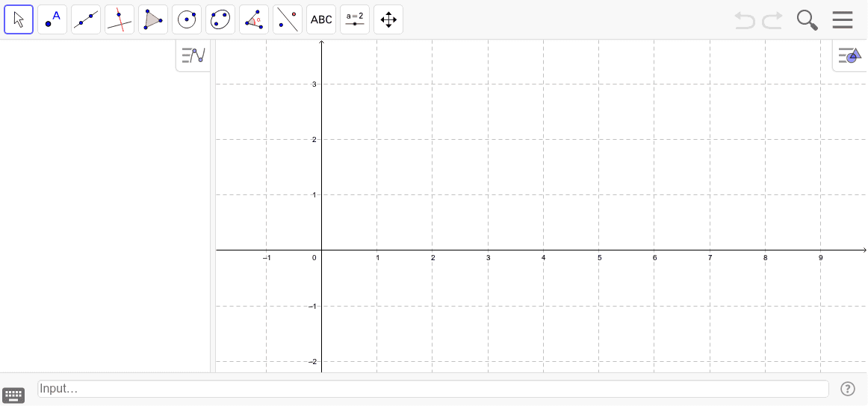Click the x-axis label 5
Viewport: 868px width, 406px height.
[x=599, y=257]
